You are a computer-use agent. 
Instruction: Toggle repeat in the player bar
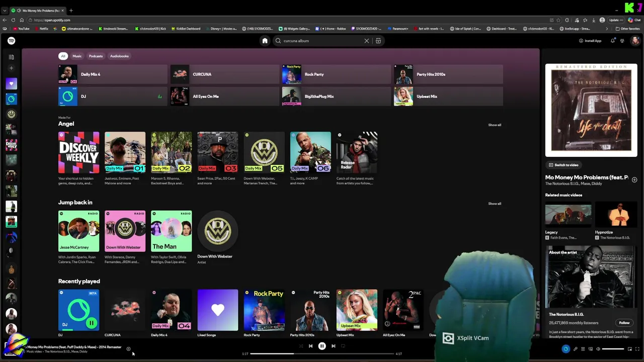tap(343, 346)
